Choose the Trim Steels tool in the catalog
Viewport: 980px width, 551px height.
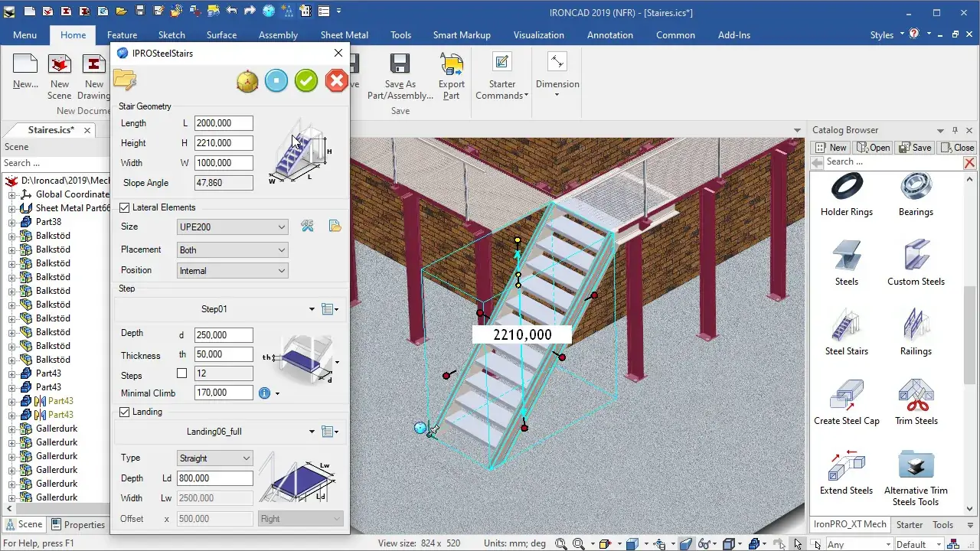point(916,403)
